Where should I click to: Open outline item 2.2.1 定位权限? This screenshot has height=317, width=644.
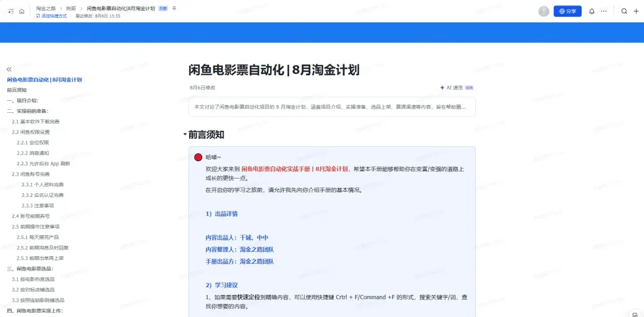tap(33, 143)
